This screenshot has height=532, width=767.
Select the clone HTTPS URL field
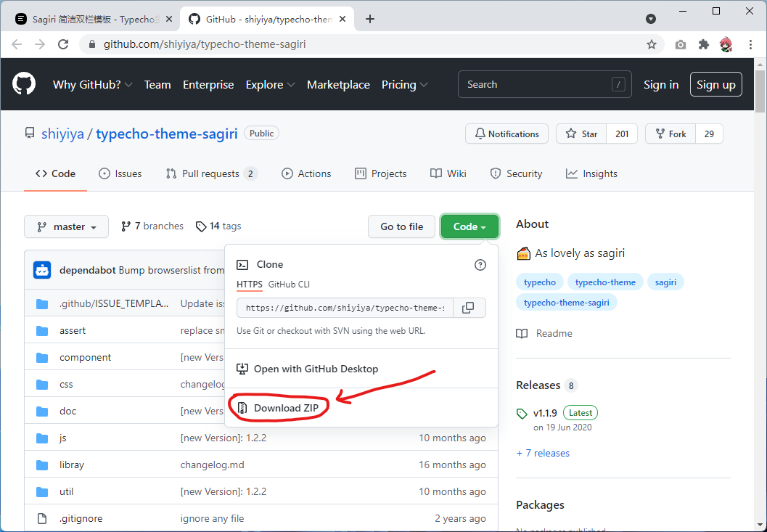click(345, 308)
